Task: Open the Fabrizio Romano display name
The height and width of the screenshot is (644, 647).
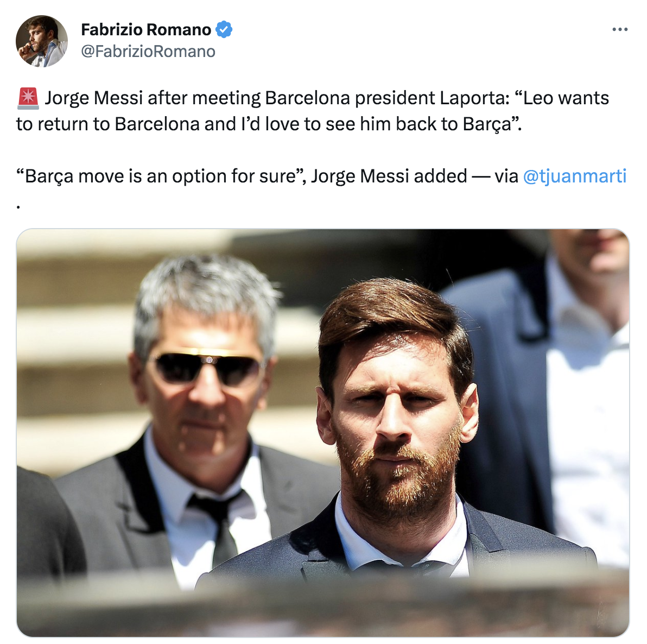Action: [146, 30]
